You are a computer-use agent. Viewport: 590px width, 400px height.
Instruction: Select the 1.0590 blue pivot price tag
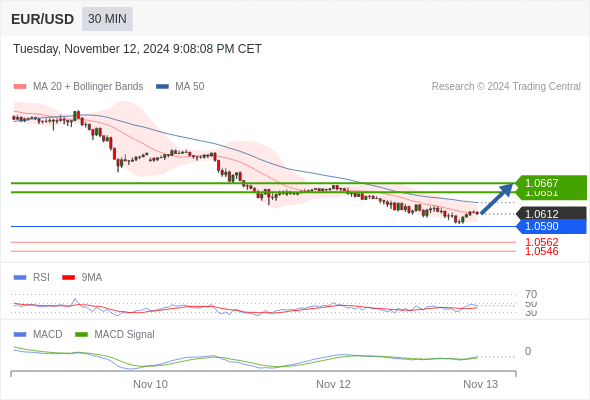point(551,227)
